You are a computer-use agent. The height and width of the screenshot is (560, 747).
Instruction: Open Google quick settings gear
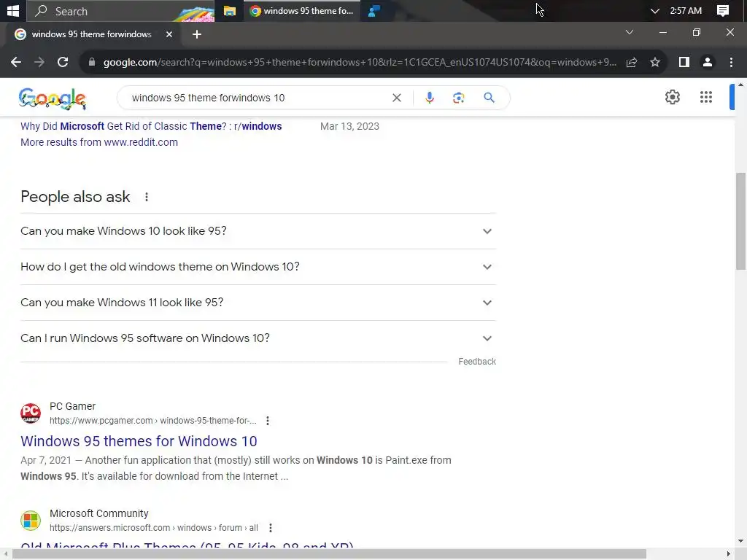tap(672, 97)
